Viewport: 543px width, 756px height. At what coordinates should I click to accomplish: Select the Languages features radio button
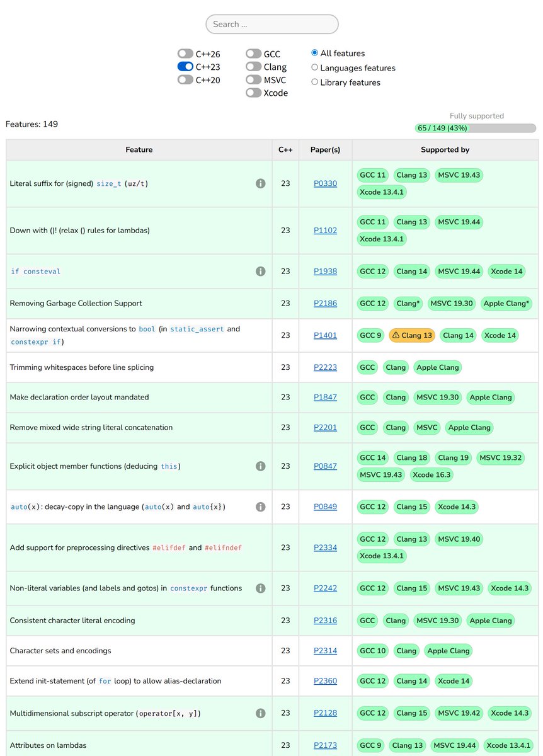click(x=314, y=67)
